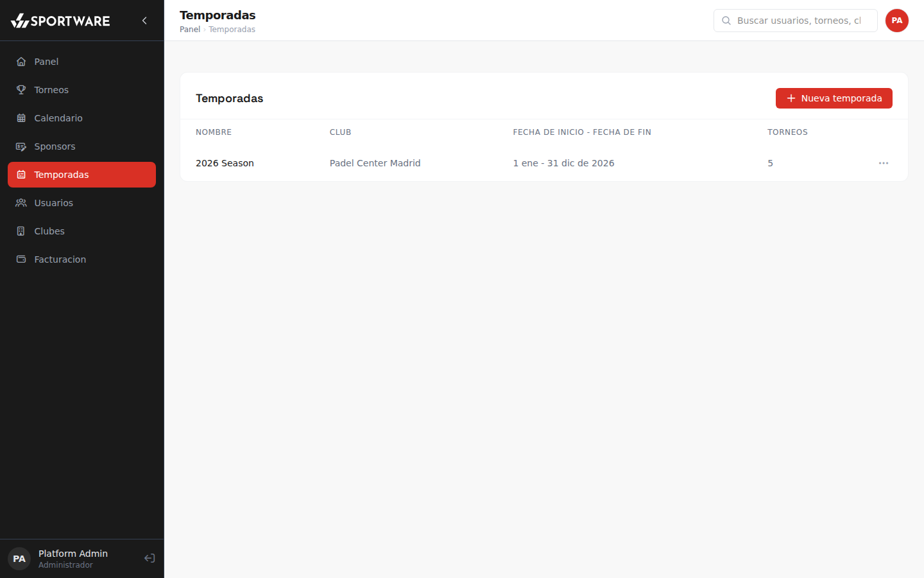Collapse the sidebar with the chevron

coord(144,21)
